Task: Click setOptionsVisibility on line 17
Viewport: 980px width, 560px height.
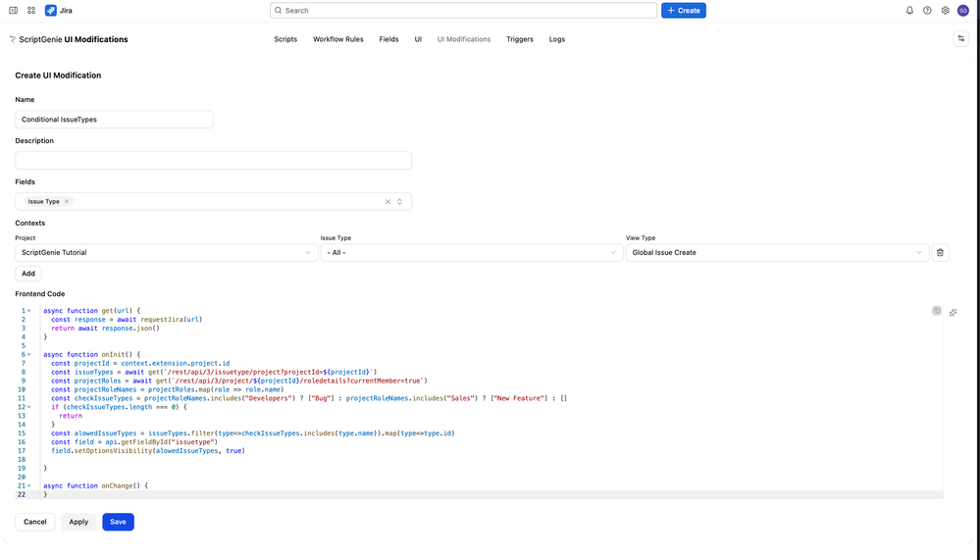Action: tap(113, 450)
